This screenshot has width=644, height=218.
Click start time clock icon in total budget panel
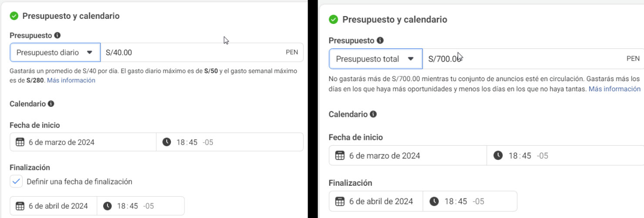tap(498, 156)
